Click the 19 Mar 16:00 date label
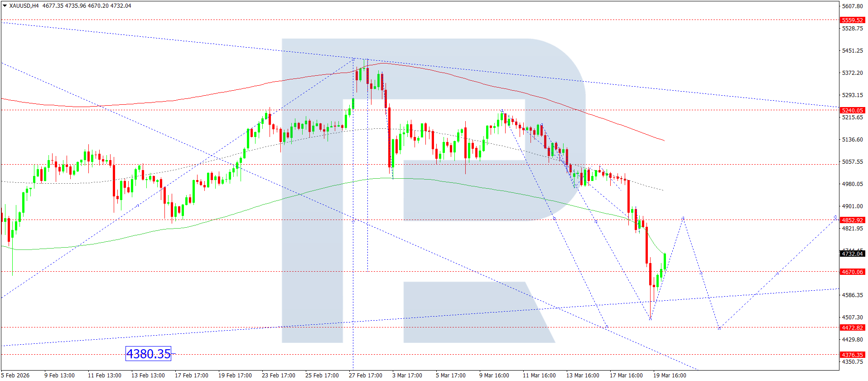Viewport: 868px width, 381px height. (669, 375)
